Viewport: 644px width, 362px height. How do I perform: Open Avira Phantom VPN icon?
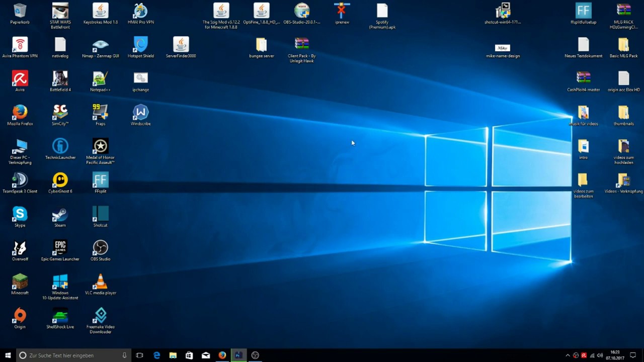pyautogui.click(x=20, y=45)
